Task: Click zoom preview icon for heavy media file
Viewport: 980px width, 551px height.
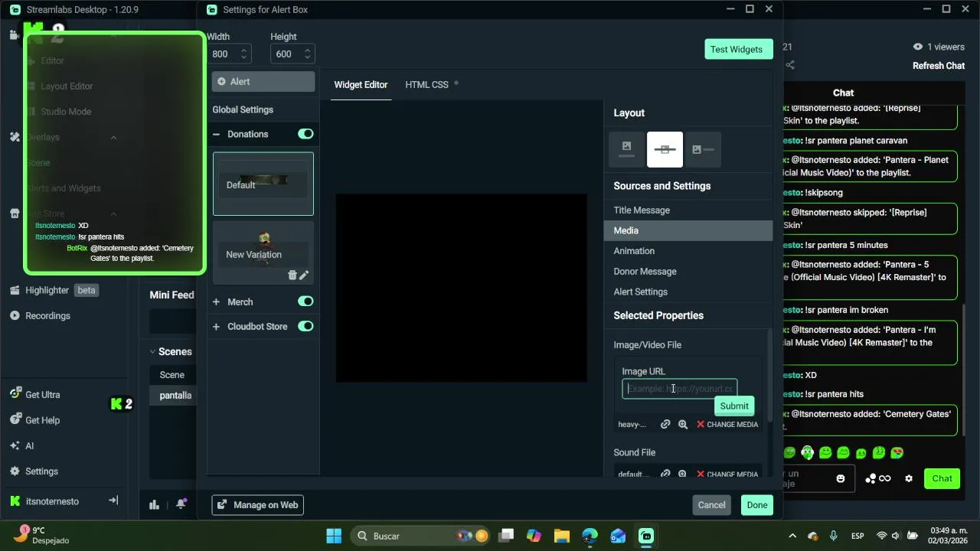Action: click(683, 424)
